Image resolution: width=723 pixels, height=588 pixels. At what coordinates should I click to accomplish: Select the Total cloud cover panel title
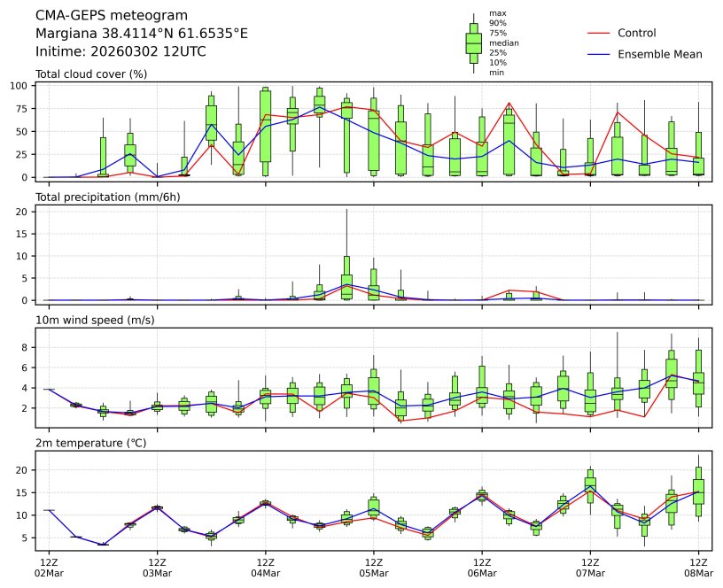pos(91,73)
